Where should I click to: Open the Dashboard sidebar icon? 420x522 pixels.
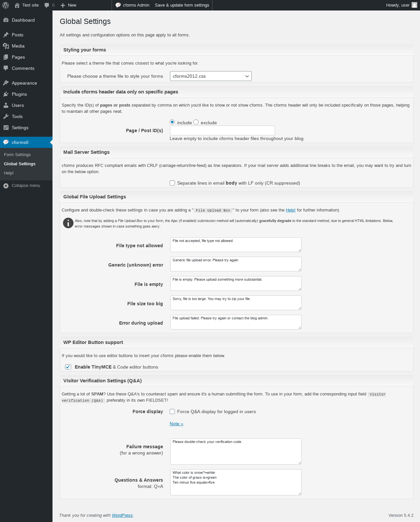(x=6, y=20)
